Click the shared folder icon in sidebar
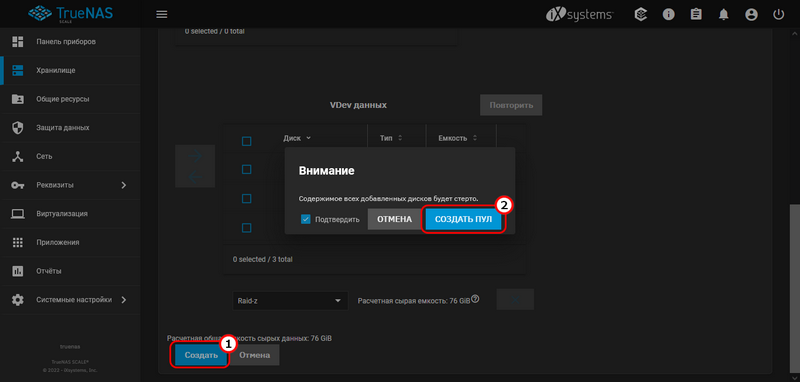800x382 pixels. [x=18, y=99]
